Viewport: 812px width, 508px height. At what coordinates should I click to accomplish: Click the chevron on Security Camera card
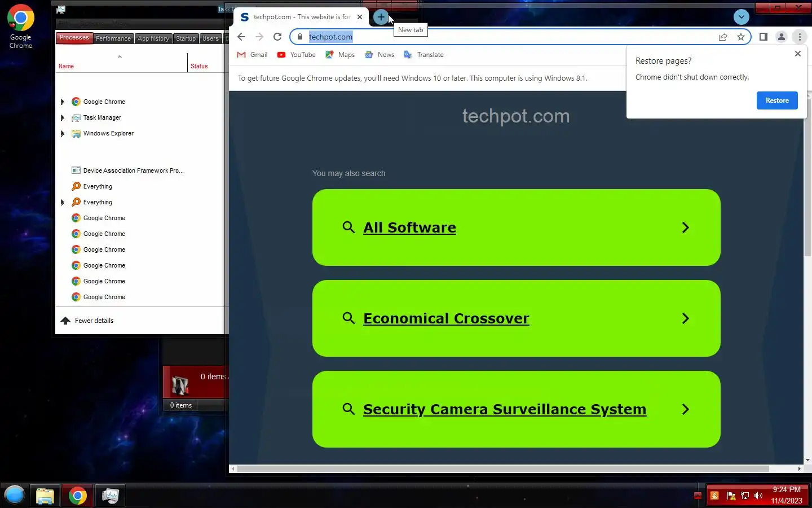[x=686, y=409]
